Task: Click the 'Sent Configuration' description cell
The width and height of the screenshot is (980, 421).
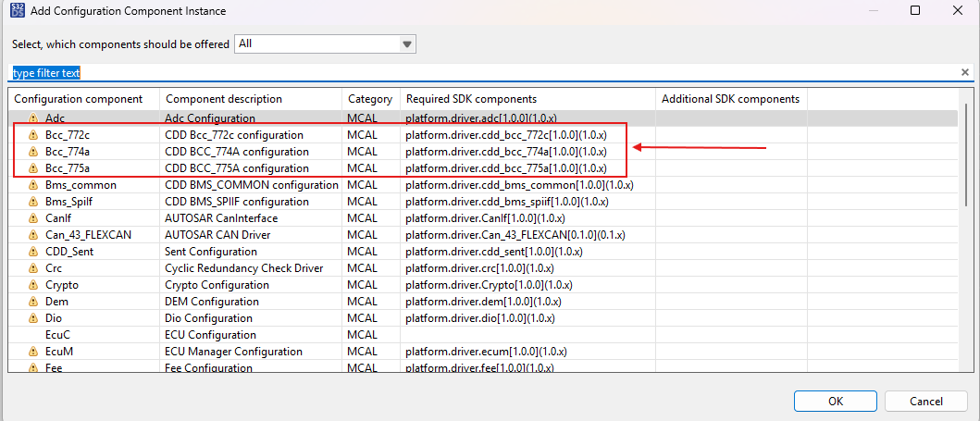Action: [x=211, y=252]
